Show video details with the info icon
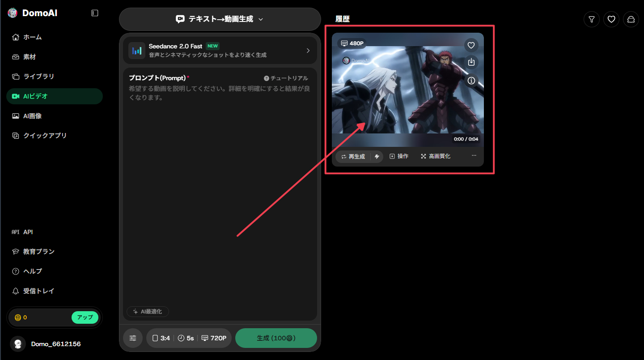This screenshot has width=644, height=360. 471,81
